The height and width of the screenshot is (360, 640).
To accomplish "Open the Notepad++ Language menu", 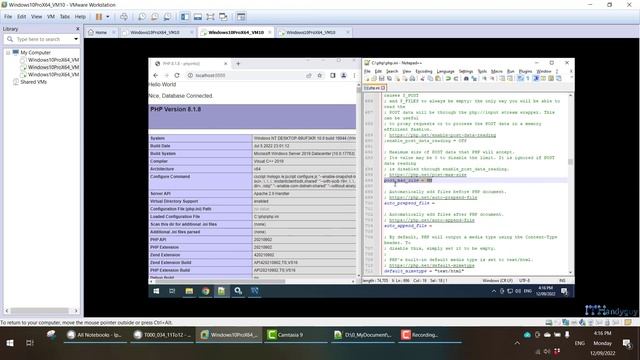I will (445, 71).
